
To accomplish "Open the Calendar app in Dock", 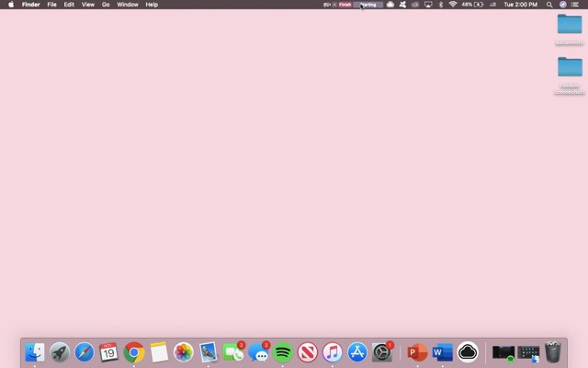I will coord(109,352).
